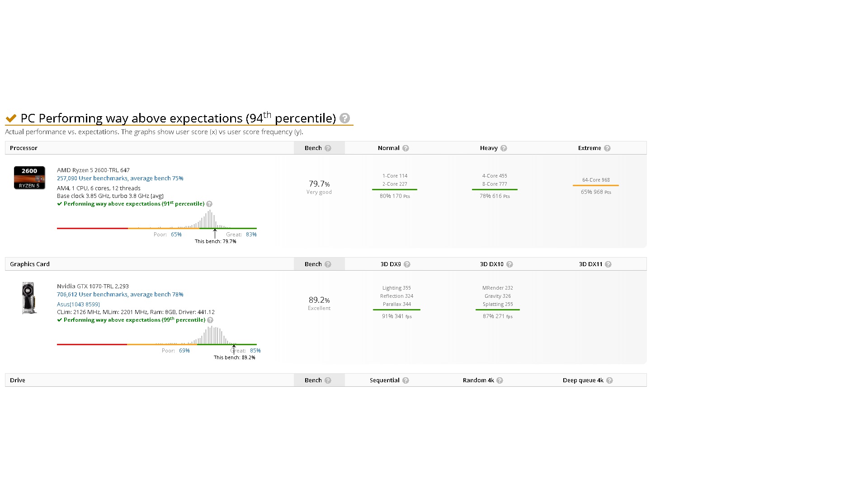
Task: Open help for graphics card 99th percentile
Action: click(210, 320)
